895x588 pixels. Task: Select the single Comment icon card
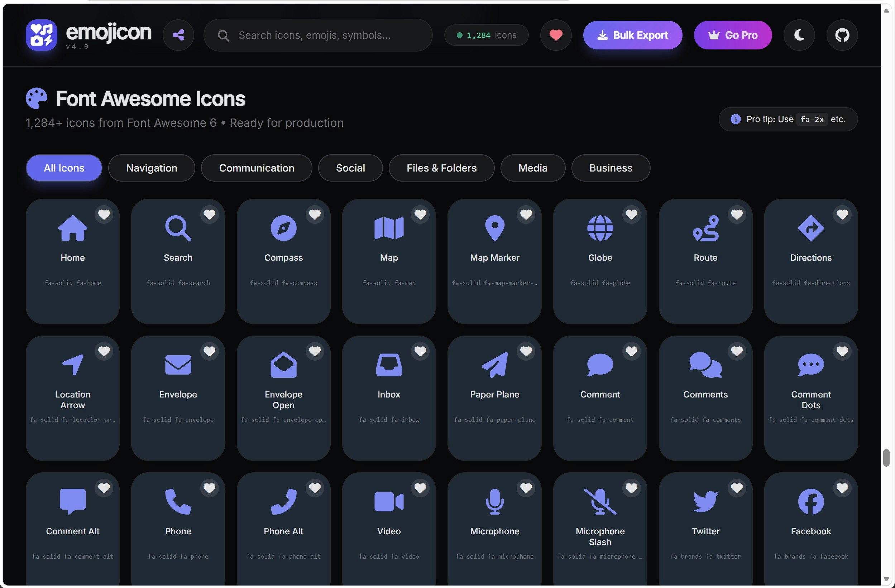click(x=600, y=398)
